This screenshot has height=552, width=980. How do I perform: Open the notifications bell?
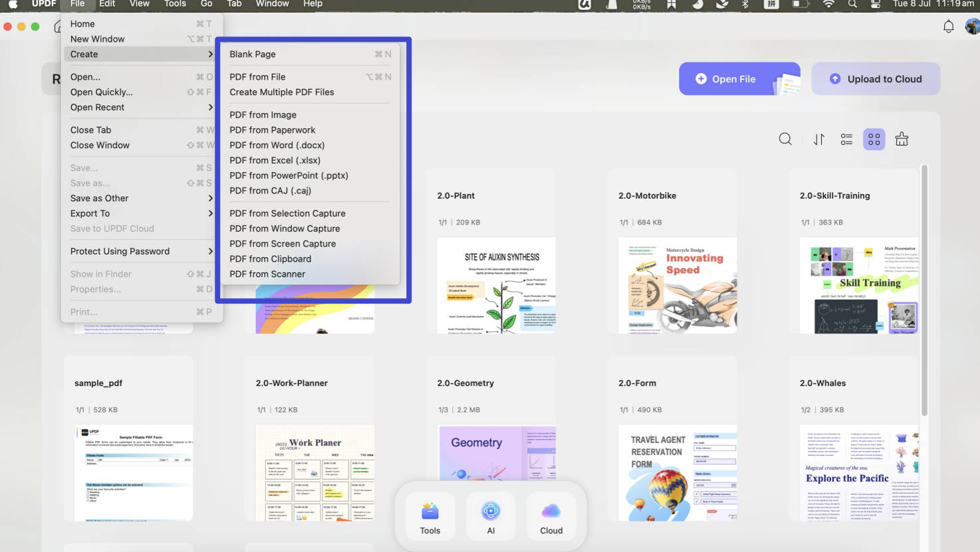click(x=949, y=27)
